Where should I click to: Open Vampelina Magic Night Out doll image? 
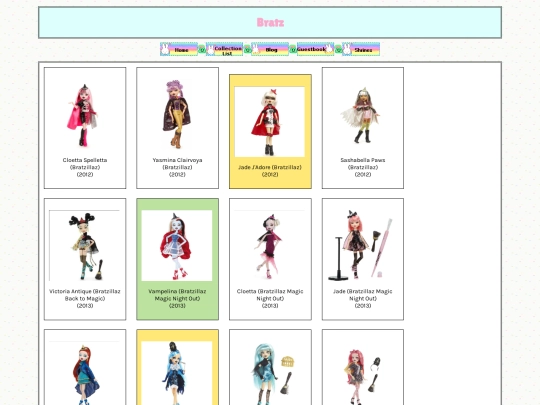point(177,246)
